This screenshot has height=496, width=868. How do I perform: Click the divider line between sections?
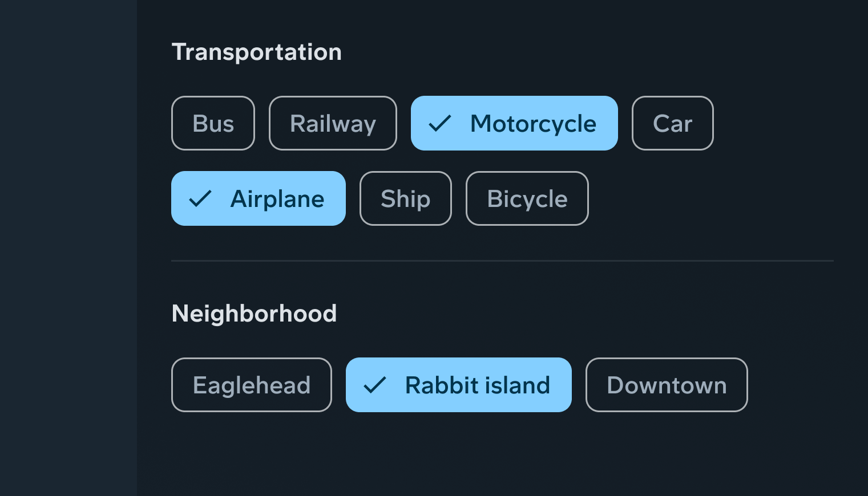[502, 261]
